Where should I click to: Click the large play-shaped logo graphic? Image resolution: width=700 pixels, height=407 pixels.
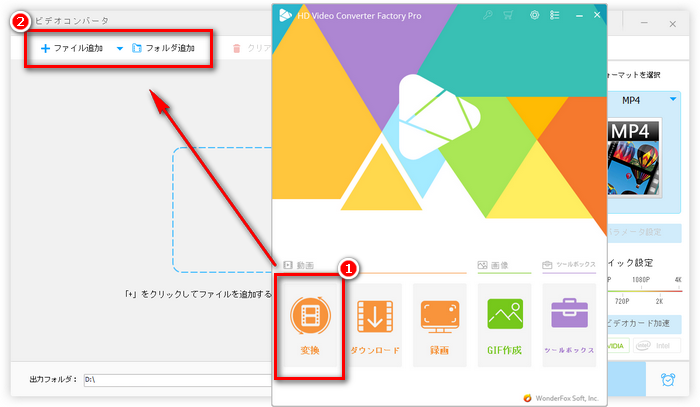pyautogui.click(x=440, y=116)
